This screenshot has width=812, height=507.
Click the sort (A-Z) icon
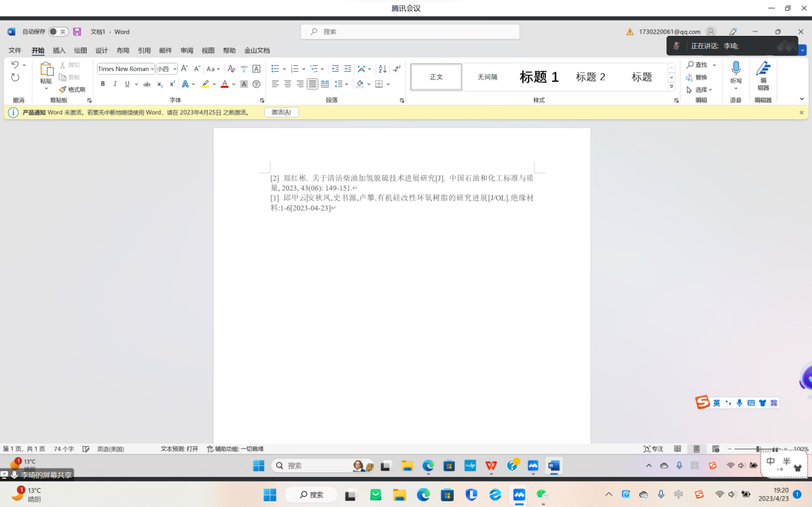click(x=382, y=69)
